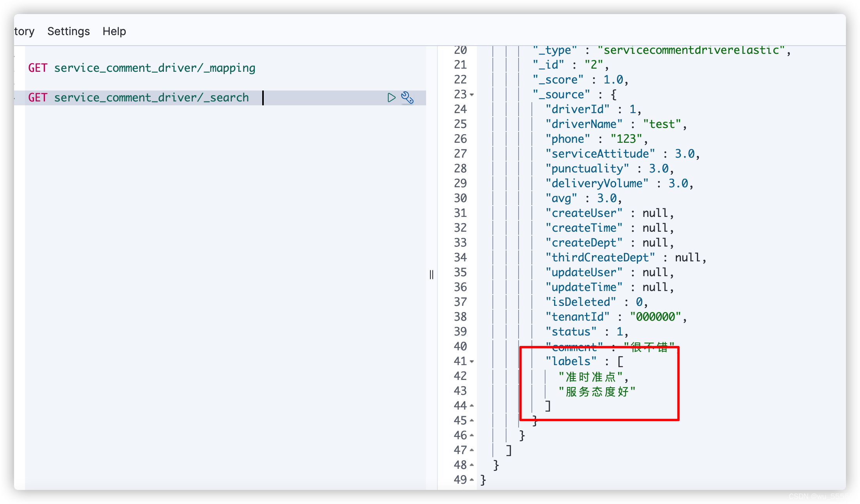This screenshot has width=860, height=504.
Task: Click the "tenantId" : "000000" line
Action: 616,317
